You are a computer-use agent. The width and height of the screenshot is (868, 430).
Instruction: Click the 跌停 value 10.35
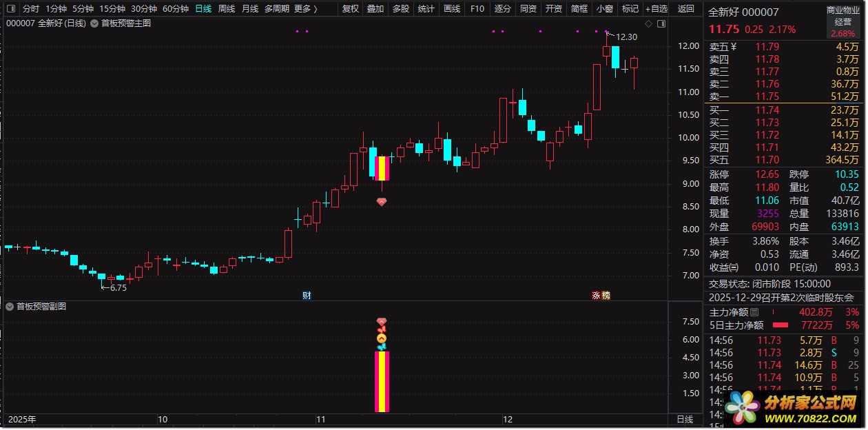point(846,174)
